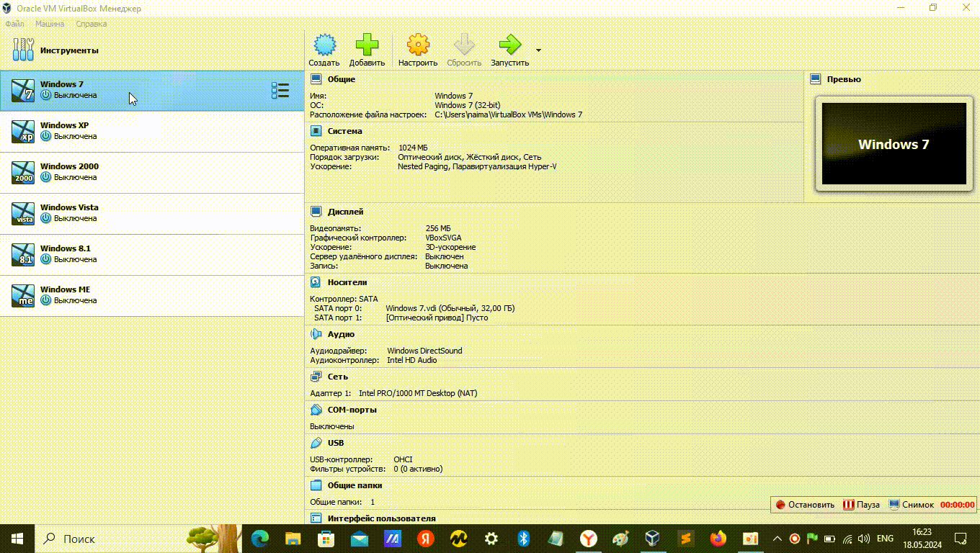
Task: Click the Windows DirectSound audio driver value
Action: 424,351
